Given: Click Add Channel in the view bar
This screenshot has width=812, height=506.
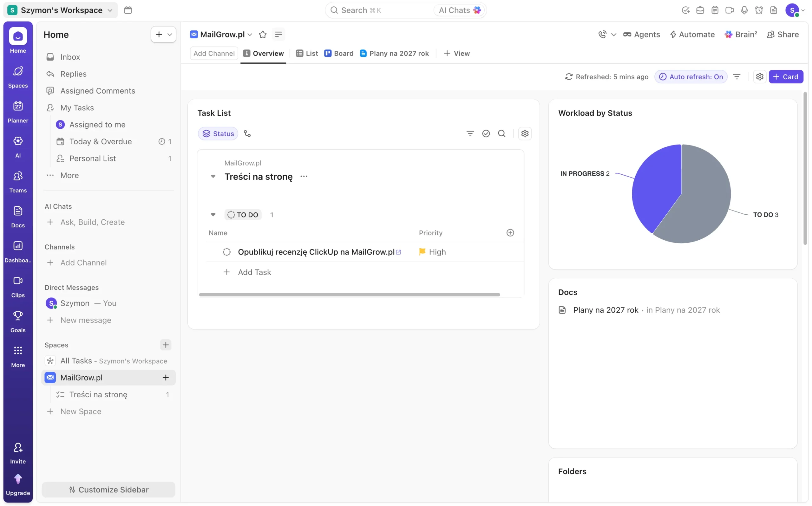Looking at the screenshot, I should click(x=214, y=53).
